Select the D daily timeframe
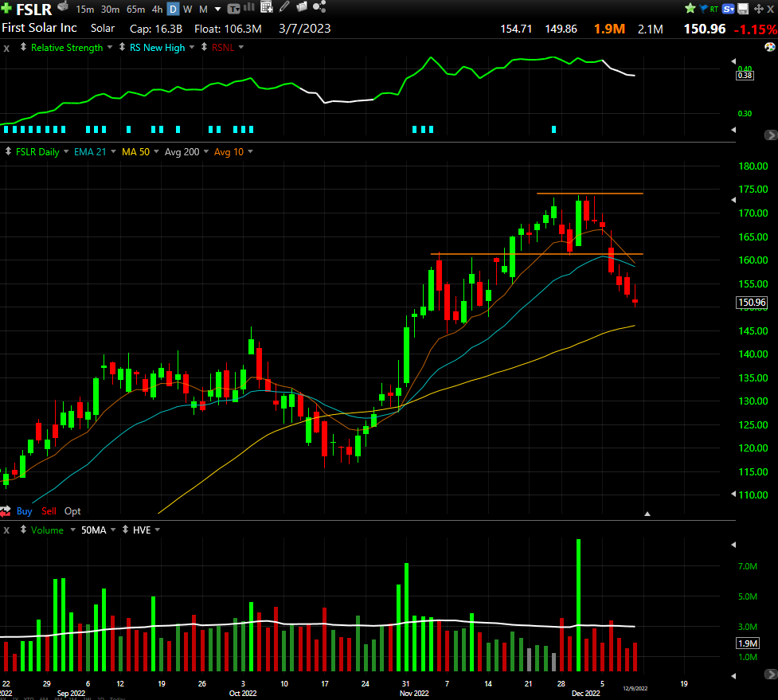 (x=173, y=9)
